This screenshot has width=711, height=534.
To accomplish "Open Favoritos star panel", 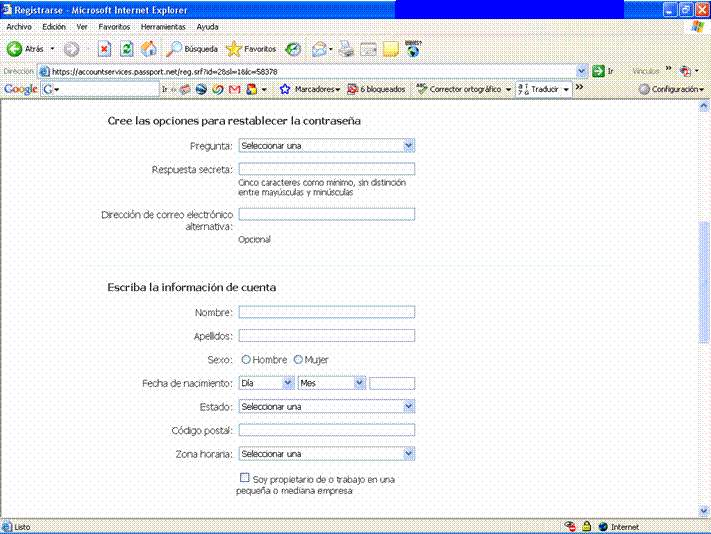I will point(234,48).
